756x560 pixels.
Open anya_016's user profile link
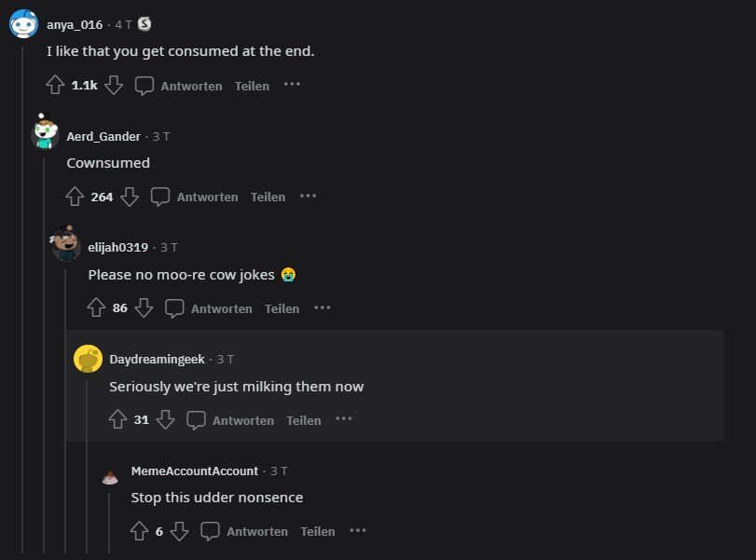pyautogui.click(x=75, y=24)
